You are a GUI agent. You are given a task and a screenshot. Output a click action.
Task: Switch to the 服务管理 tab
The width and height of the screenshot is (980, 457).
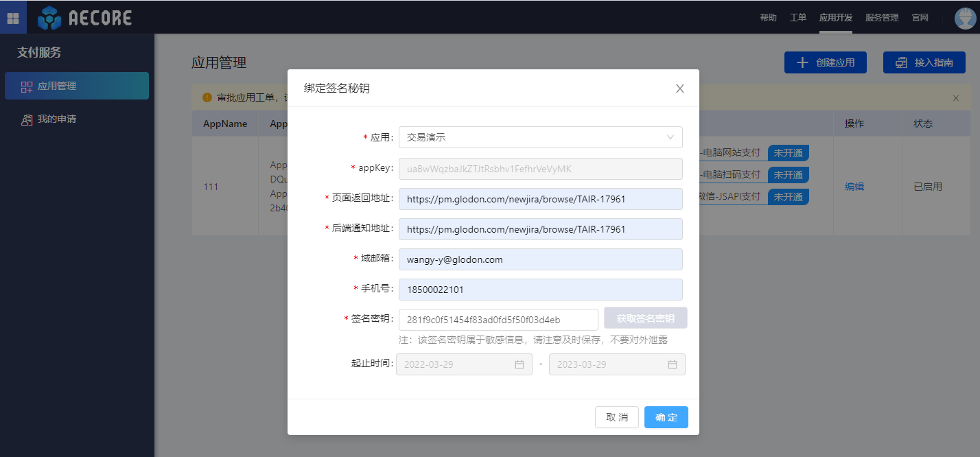point(882,18)
